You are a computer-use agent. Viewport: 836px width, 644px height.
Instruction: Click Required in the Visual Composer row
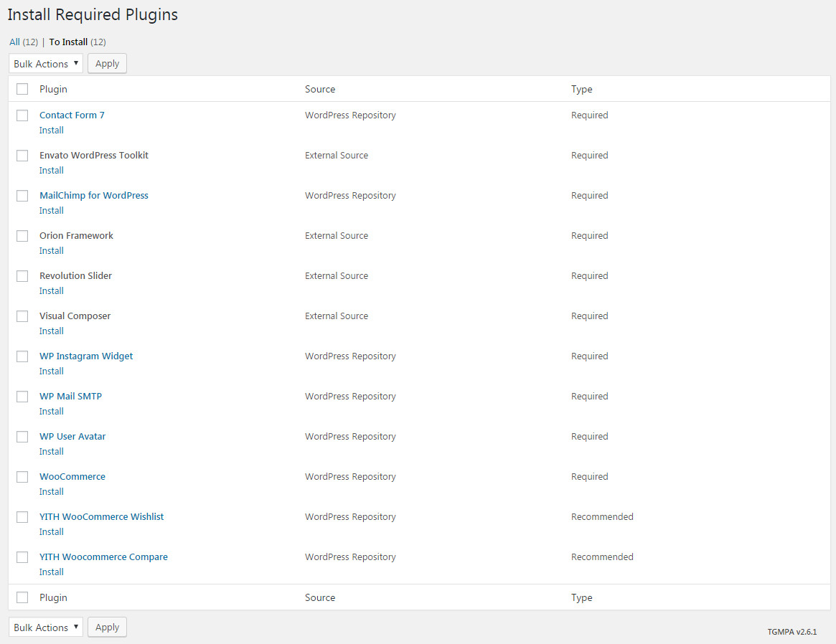[x=589, y=316]
